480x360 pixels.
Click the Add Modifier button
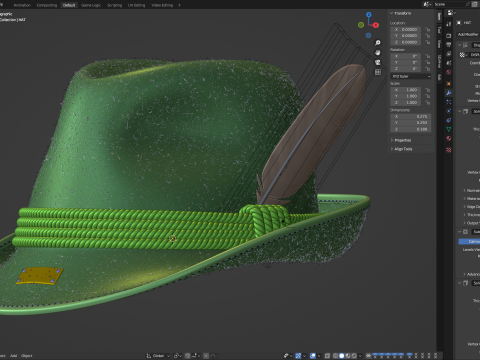pyautogui.click(x=468, y=34)
